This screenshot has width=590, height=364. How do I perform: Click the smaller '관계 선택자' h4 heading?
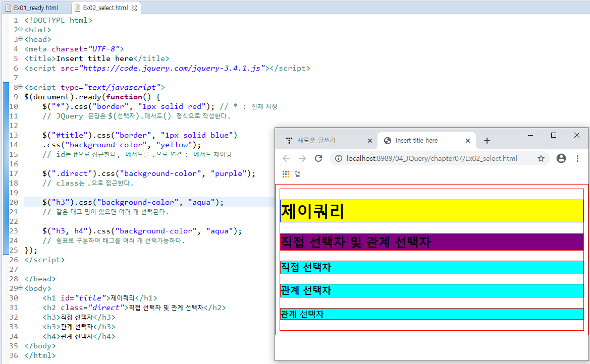432,314
